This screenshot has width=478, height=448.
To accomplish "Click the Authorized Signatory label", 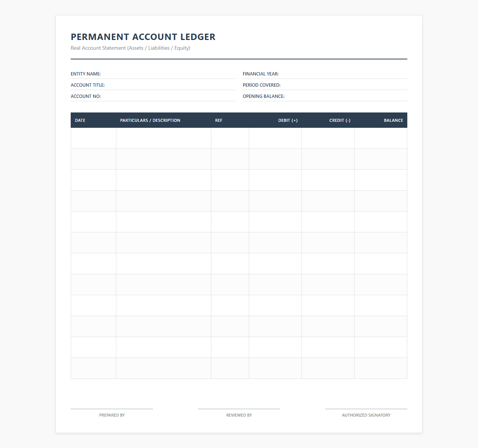I will [x=366, y=415].
